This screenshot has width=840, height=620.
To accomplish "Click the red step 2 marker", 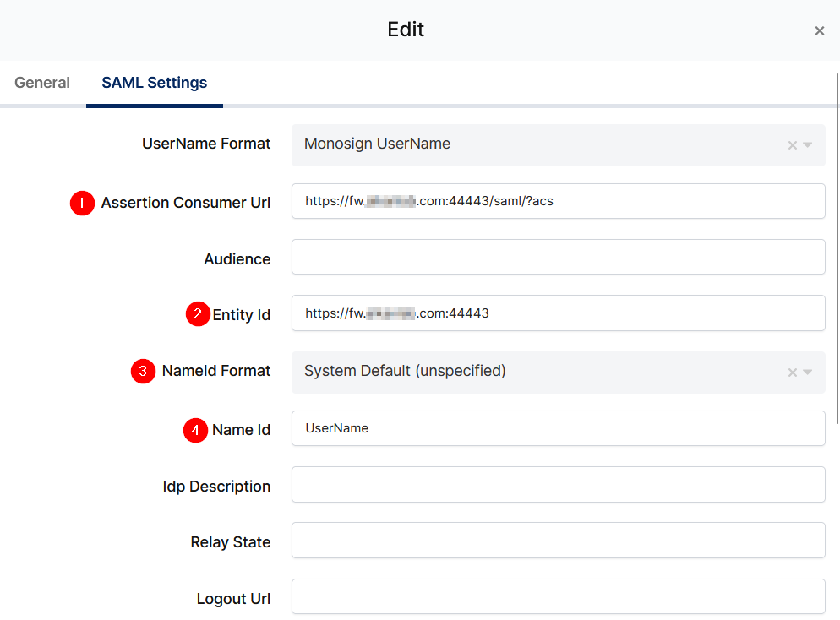I will 198,314.
